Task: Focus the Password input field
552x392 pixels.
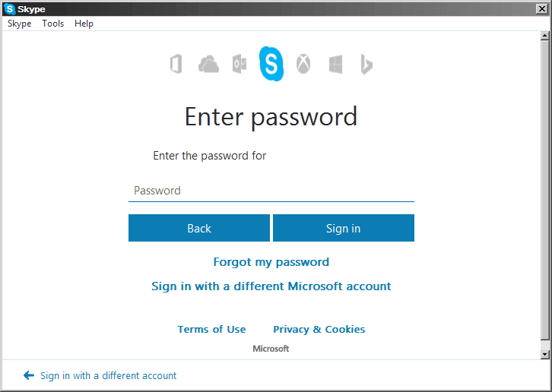Action: coord(271,191)
